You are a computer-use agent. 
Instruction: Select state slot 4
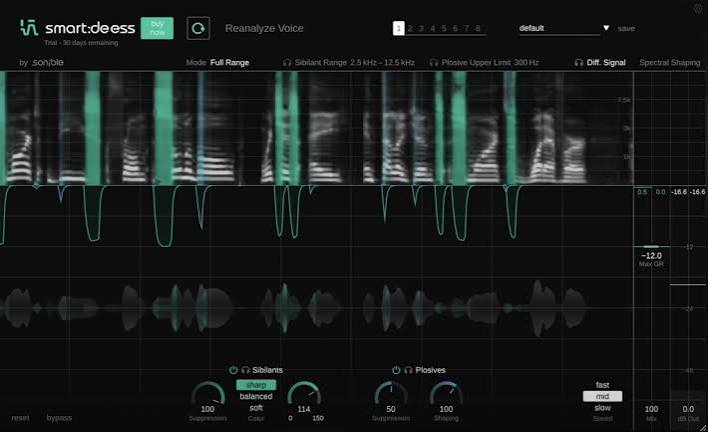coord(433,28)
